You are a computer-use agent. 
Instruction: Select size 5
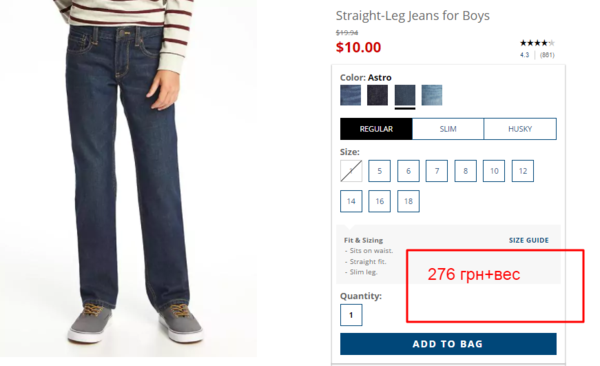tap(380, 171)
